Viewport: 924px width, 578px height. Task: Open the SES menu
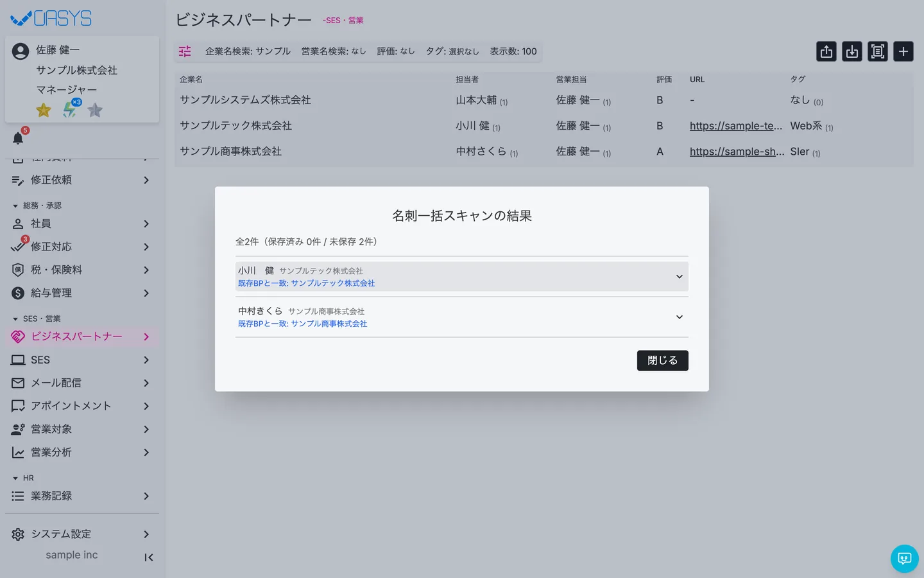tap(82, 360)
